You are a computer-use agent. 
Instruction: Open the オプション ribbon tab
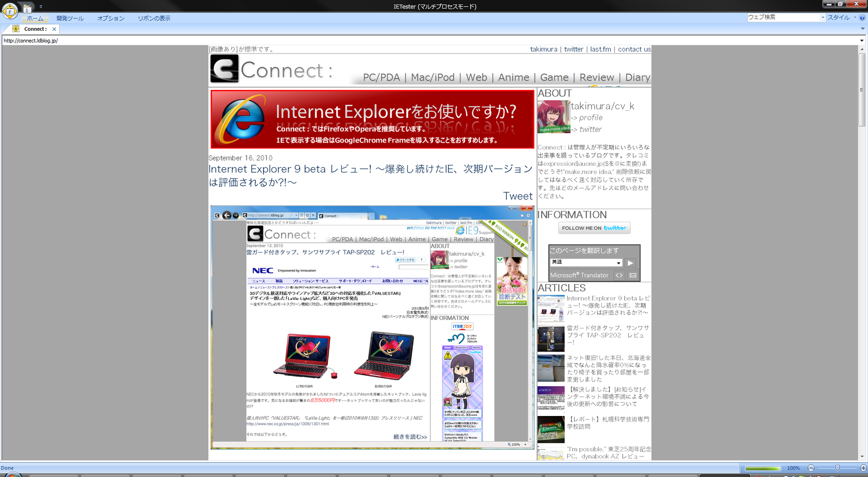coord(110,18)
